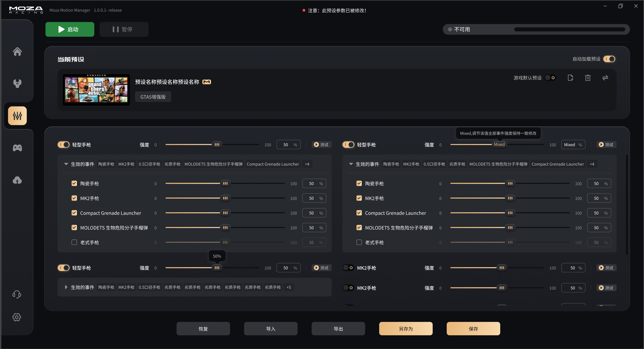Enable the second MK2手枪 switch
This screenshot has height=349, width=644.
click(x=348, y=288)
